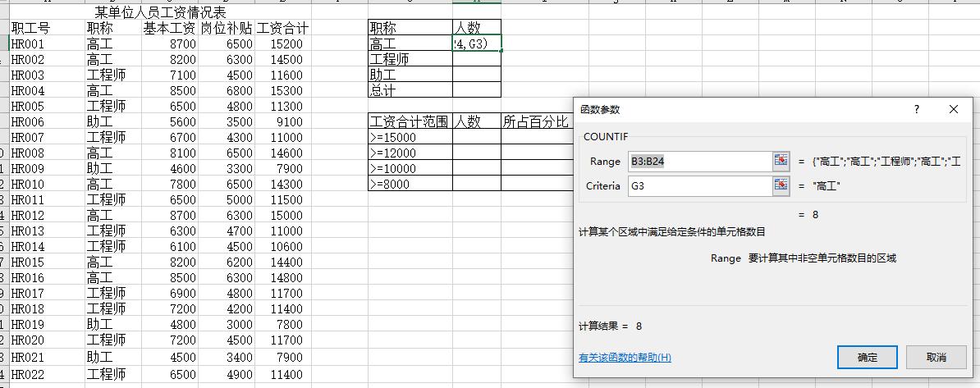Screen dimensions: 980x388
Task: Select the 工程师 cell in HR003 row
Action: click(113, 75)
